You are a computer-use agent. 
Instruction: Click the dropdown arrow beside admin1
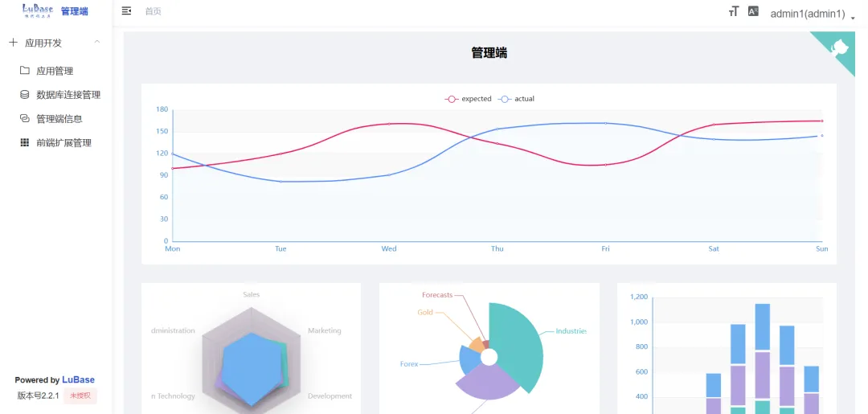tap(853, 18)
